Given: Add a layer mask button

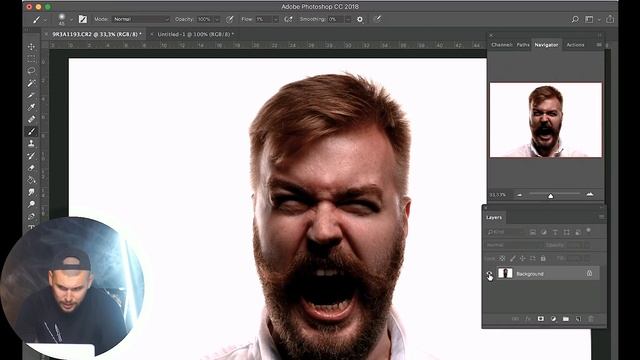Looking at the screenshot, I should pos(541,319).
